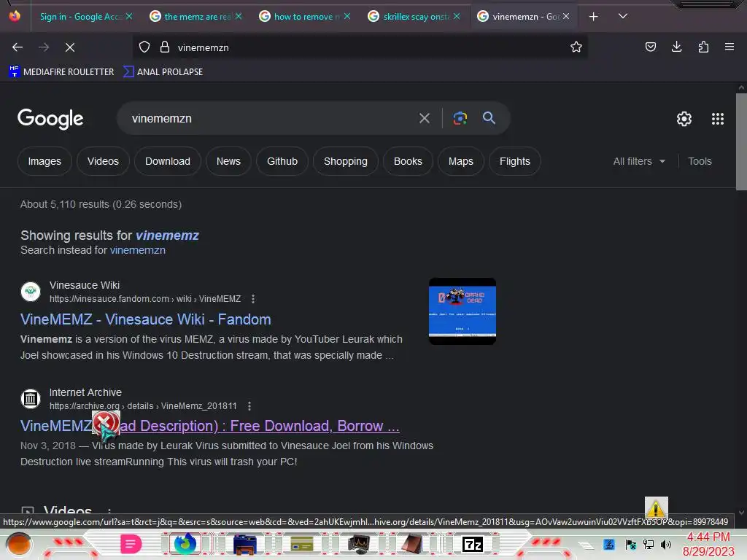This screenshot has height=560, width=747.
Task: Open the 7-Zip taskbar icon
Action: tap(473, 544)
